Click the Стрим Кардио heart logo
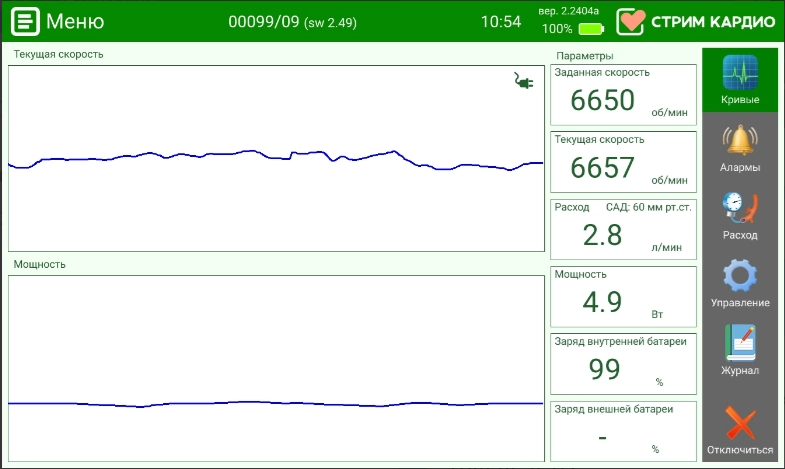 631,21
